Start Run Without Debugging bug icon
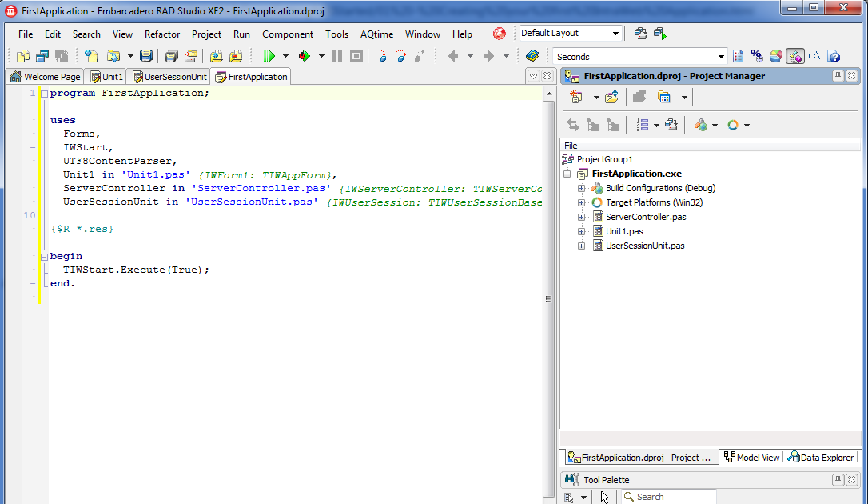The image size is (868, 504). pyautogui.click(x=304, y=56)
